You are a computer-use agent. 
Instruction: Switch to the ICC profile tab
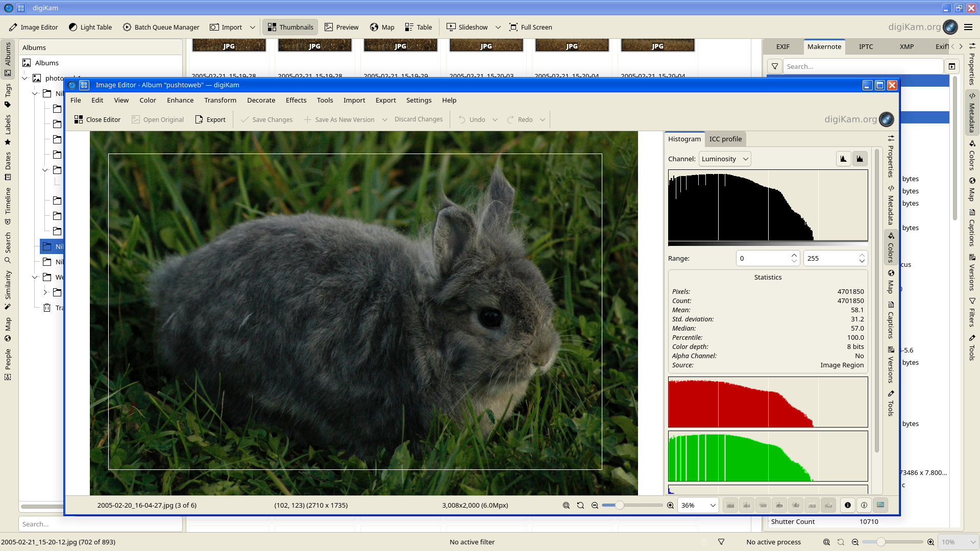(x=725, y=139)
